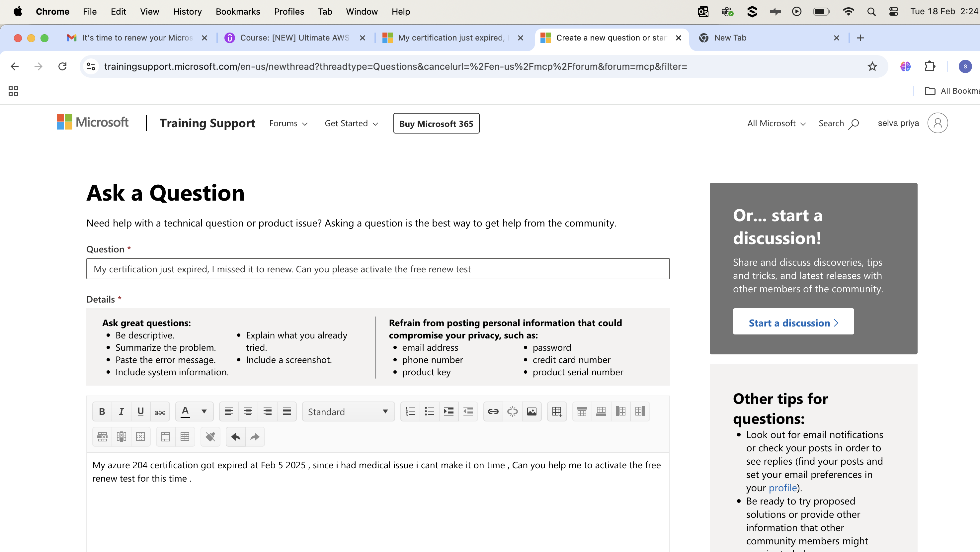
Task: Insert a table with the grid-plus icon
Action: pyautogui.click(x=557, y=412)
